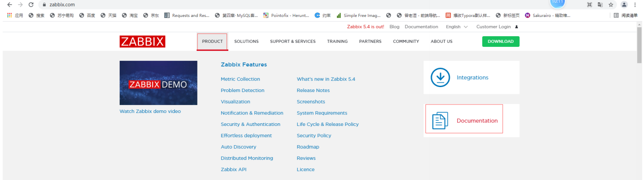
Task: Click the Watch Zabbix demo video link
Action: [x=150, y=111]
